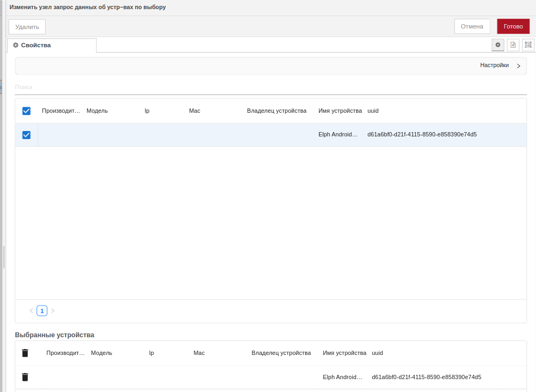This screenshot has width=536, height=392.
Task: Confirm with the Готово button
Action: point(513,26)
